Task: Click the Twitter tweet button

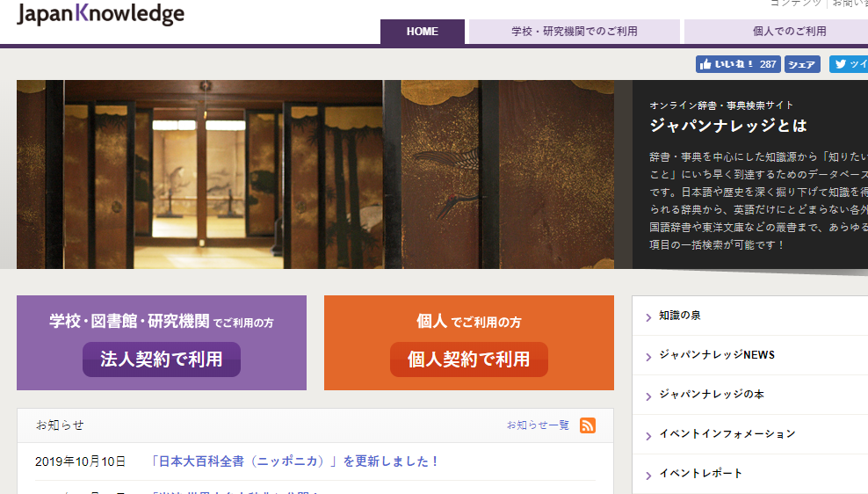Action: (849, 64)
